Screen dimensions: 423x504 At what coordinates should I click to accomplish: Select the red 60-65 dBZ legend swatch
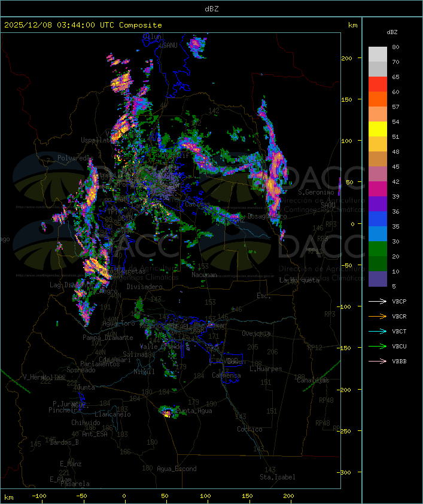pos(378,84)
